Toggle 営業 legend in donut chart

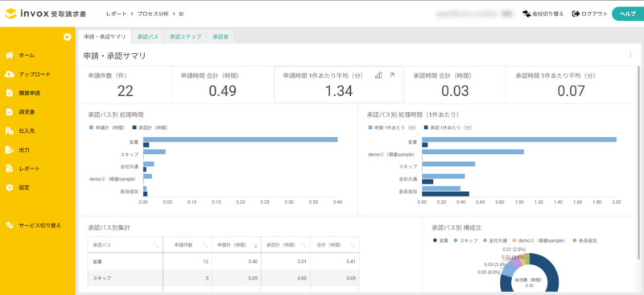coord(440,240)
